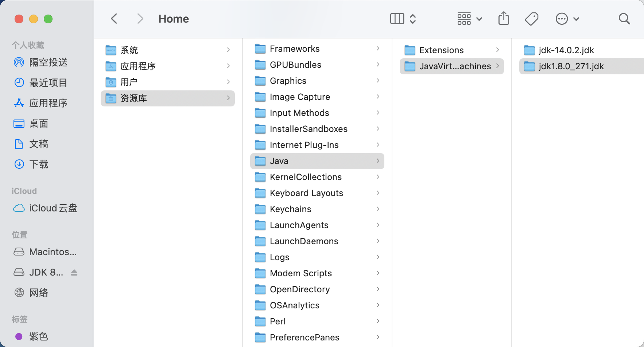
Task: Select the GPUBundles folder
Action: pyautogui.click(x=317, y=65)
